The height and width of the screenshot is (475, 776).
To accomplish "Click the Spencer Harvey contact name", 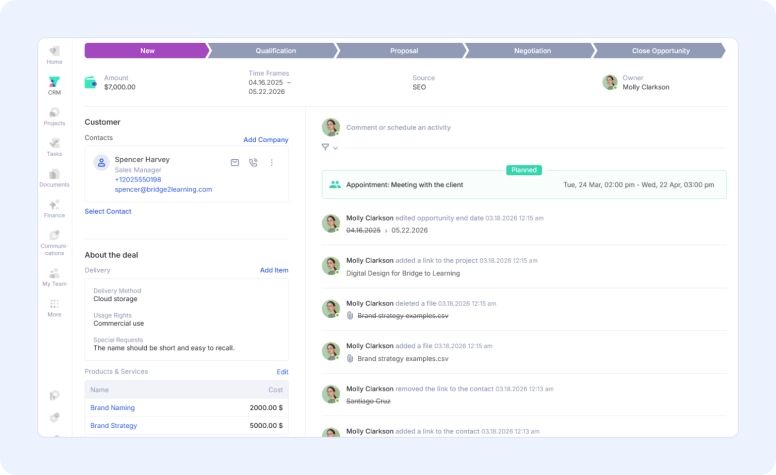I will tap(142, 159).
